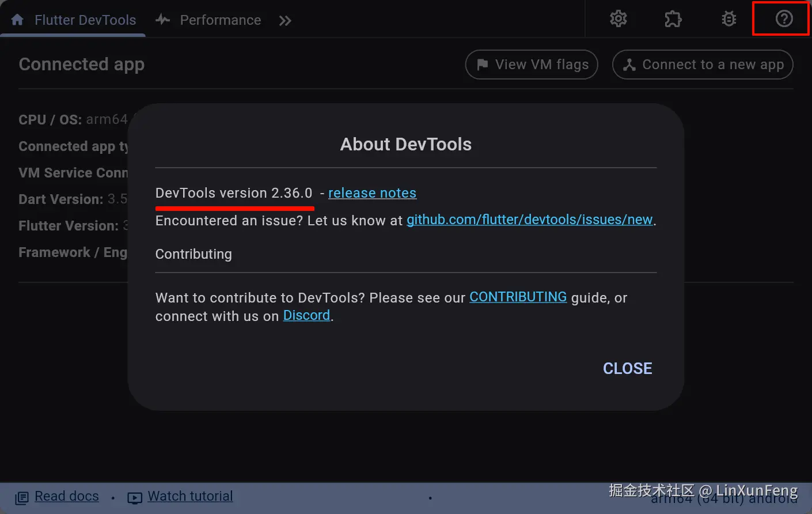812x514 pixels.
Task: Click the CPU / OS label
Action: [x=50, y=120]
